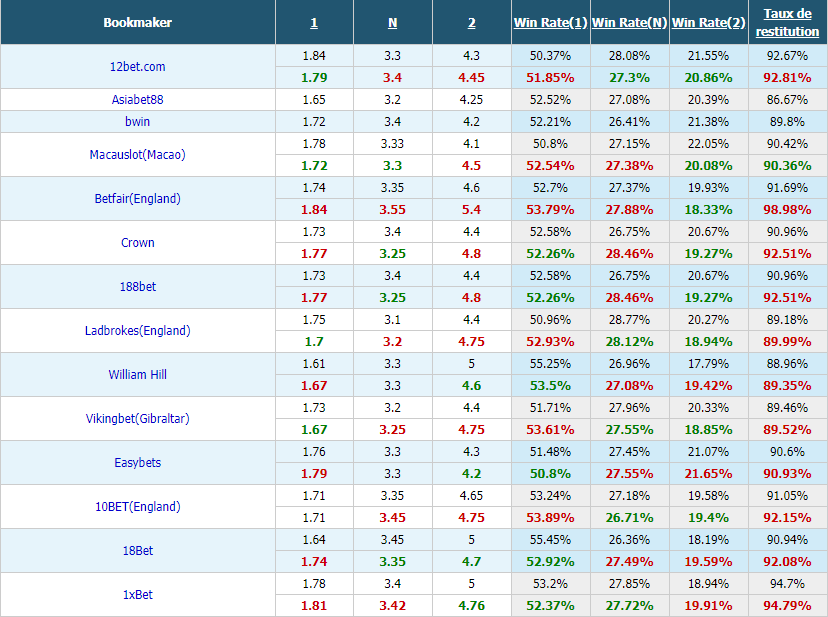Select 1xBet's green 4.76 odds
828x617 pixels.
[472, 606]
